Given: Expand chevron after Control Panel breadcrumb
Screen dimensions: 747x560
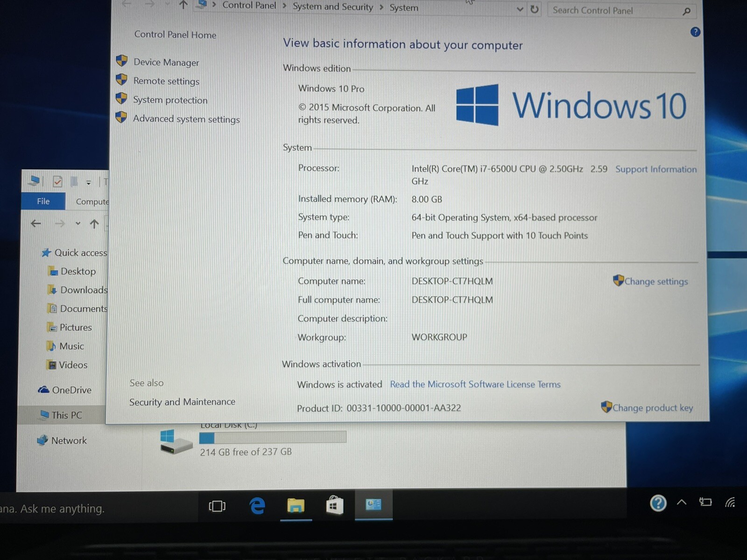Looking at the screenshot, I should click(284, 6).
